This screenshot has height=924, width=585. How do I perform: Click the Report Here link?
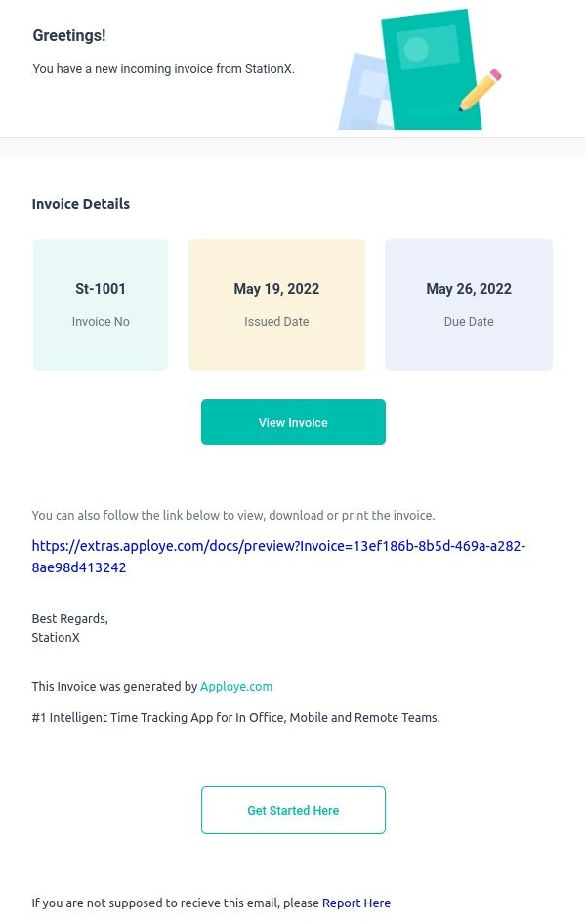[x=355, y=903]
